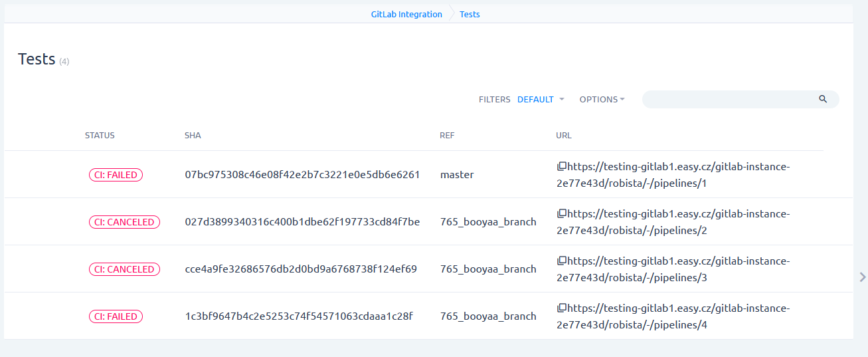Screen dimensions: 868x357
Task: Go to GitLab Integration breadcrumb
Action: (x=406, y=14)
